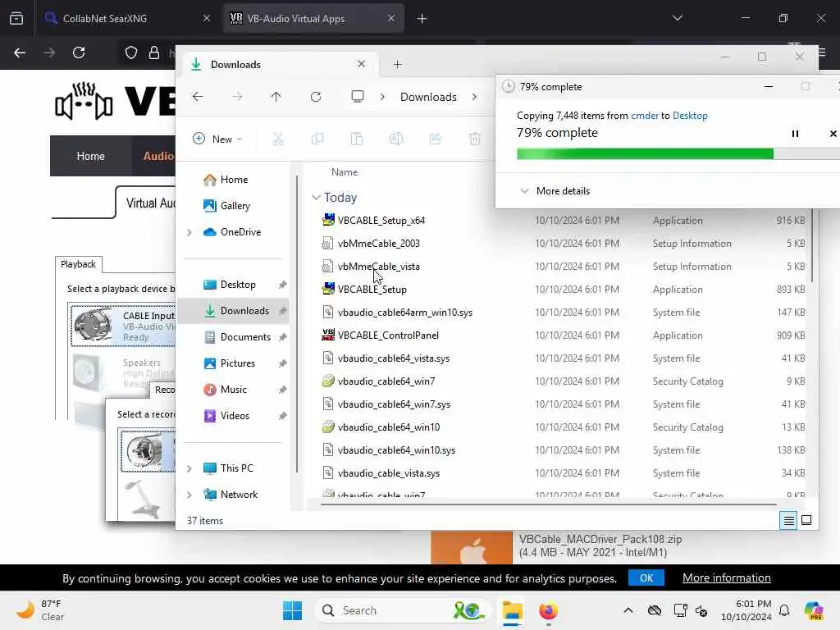
Task: Select the VB-Audio Virtual Apps tab
Action: [313, 19]
